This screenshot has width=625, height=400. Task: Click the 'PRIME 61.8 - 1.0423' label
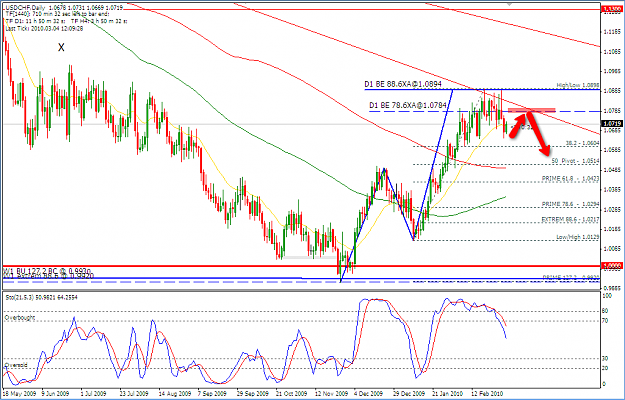pyautogui.click(x=570, y=179)
